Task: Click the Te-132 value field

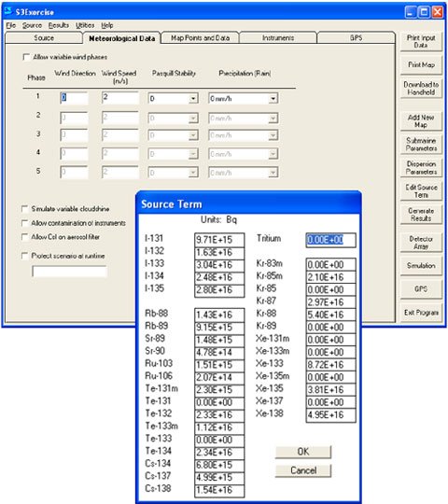Action: (x=219, y=415)
